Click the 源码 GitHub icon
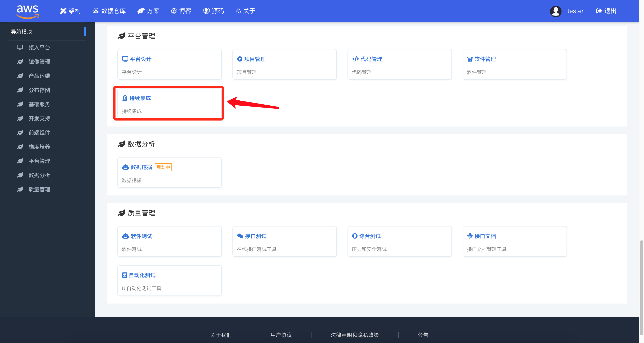 pos(206,11)
